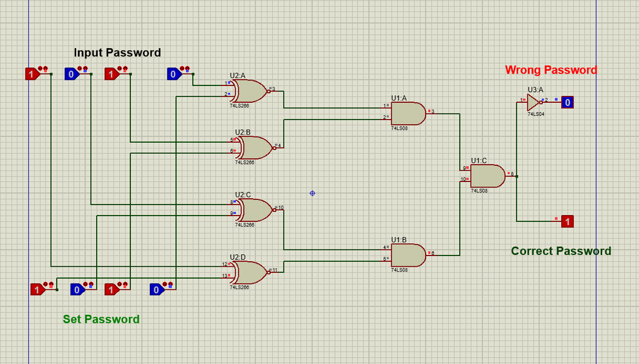This screenshot has height=364, width=639.
Task: Toggle the third Input Password logic state showing 1
Action: (x=112, y=74)
